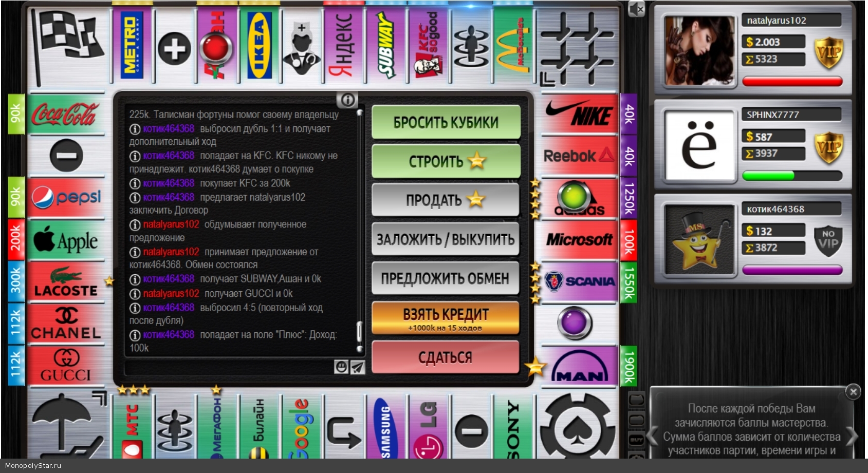Click the СТРОИТЬ button
This screenshot has height=473, width=868.
pyautogui.click(x=446, y=161)
